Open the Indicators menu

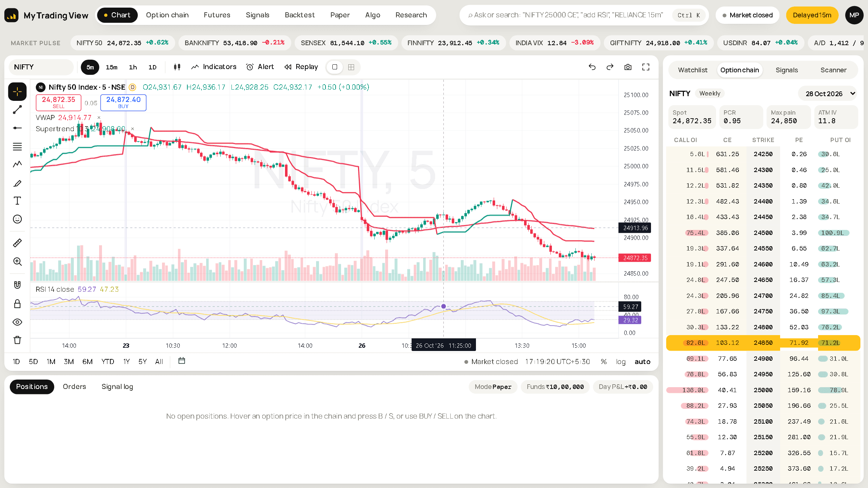coord(214,67)
